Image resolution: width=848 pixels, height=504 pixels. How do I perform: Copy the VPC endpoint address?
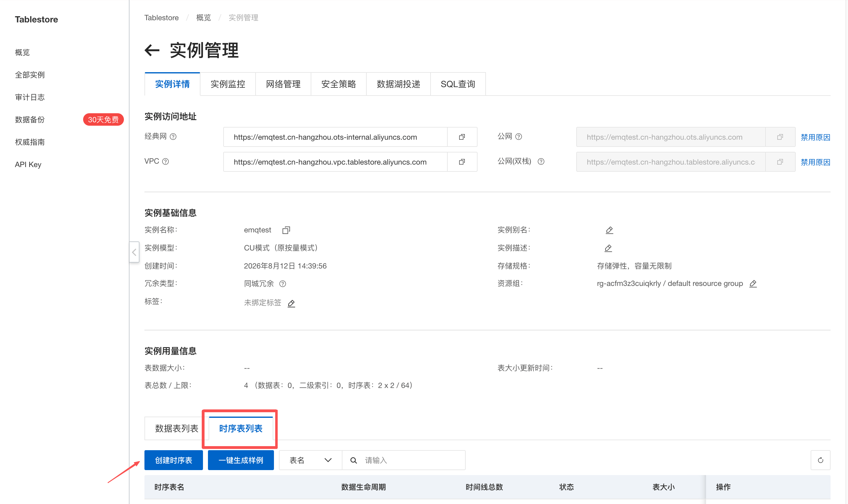[462, 162]
